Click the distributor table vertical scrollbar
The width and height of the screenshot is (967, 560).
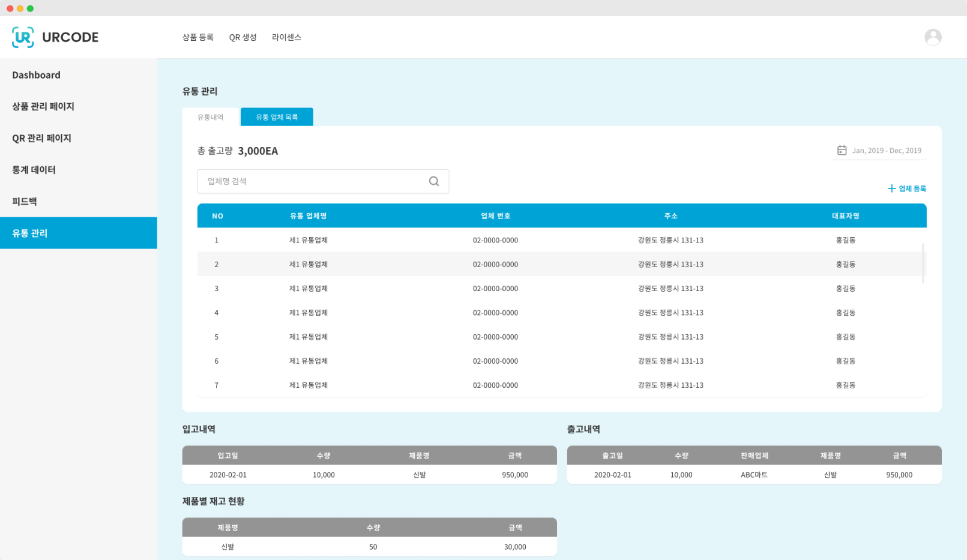pos(923,263)
